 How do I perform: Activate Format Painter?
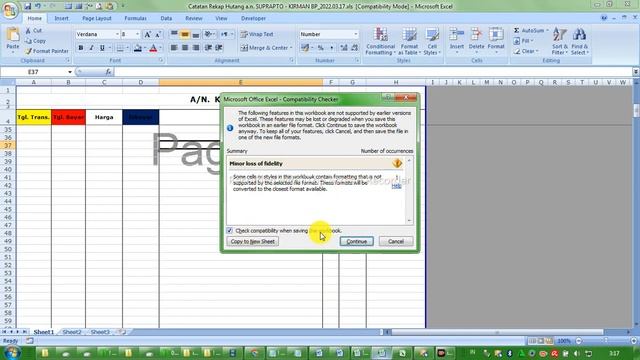(47, 51)
